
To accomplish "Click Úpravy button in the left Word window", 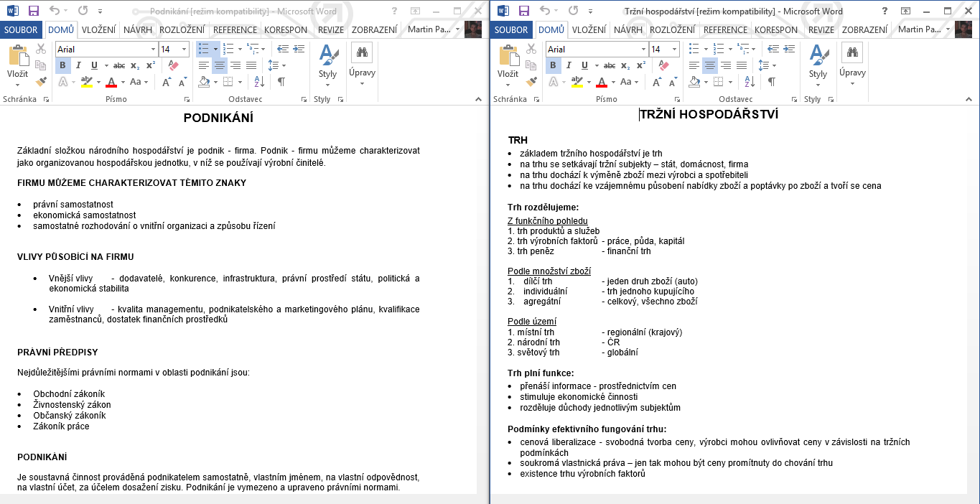I will [362, 63].
